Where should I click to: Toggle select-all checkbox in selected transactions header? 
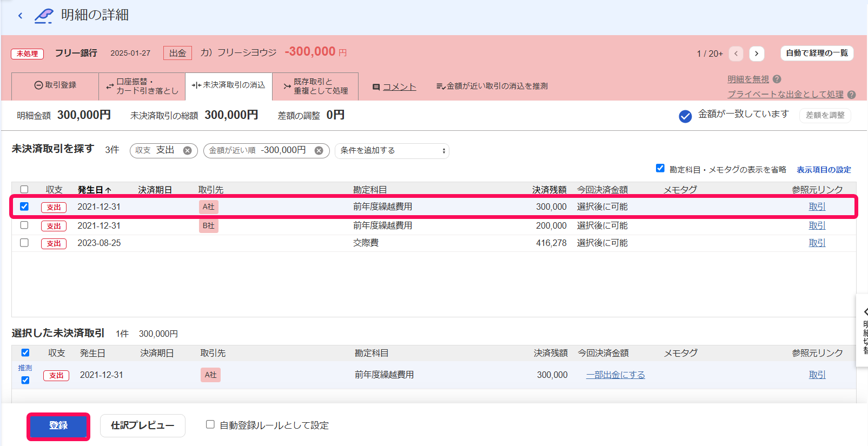click(25, 352)
